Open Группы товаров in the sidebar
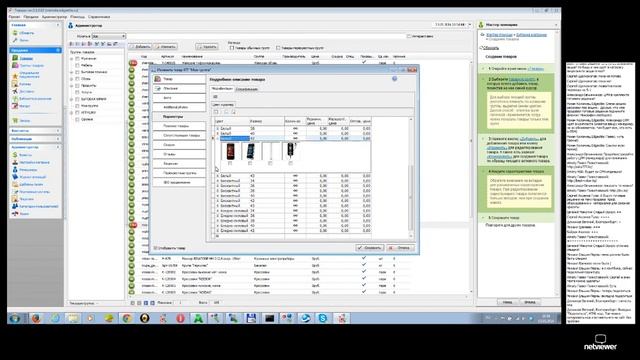This screenshot has width=640, height=360. (31, 65)
